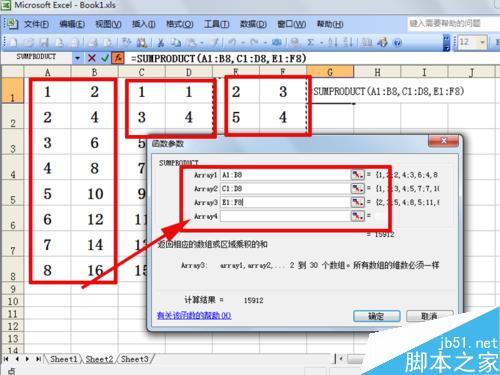
Task: Open the font size 12 dropdown
Action: (482, 43)
